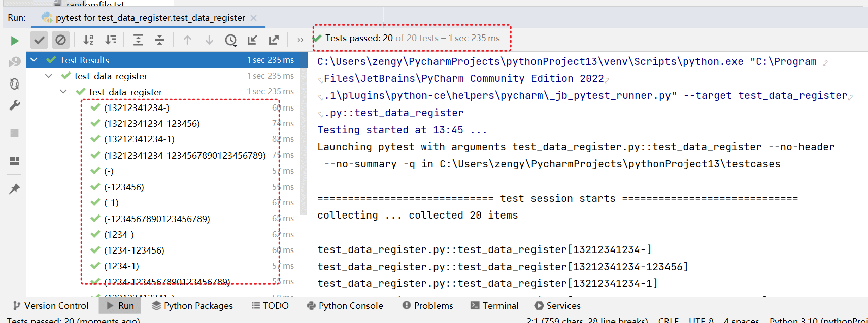The width and height of the screenshot is (868, 323).
Task: Open wrench settings icon in sidebar
Action: [15, 105]
